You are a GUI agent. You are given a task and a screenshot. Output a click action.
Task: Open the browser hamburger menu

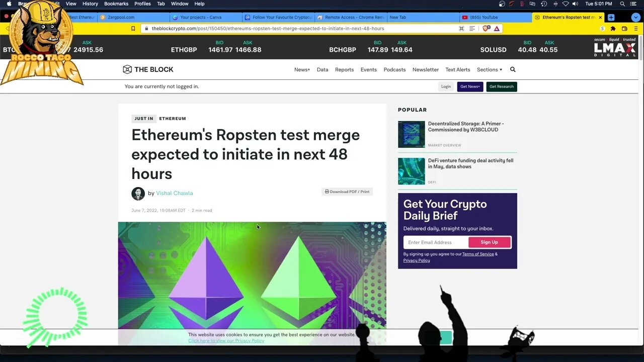[x=636, y=29]
